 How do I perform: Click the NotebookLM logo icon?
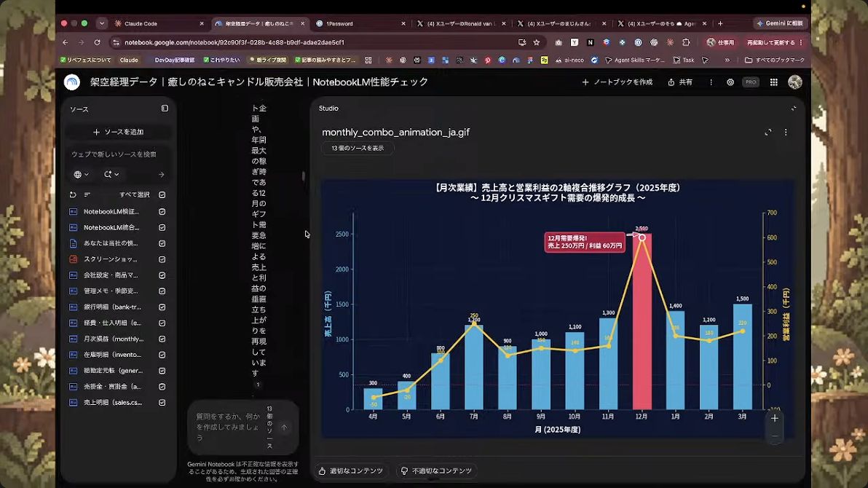(x=72, y=82)
